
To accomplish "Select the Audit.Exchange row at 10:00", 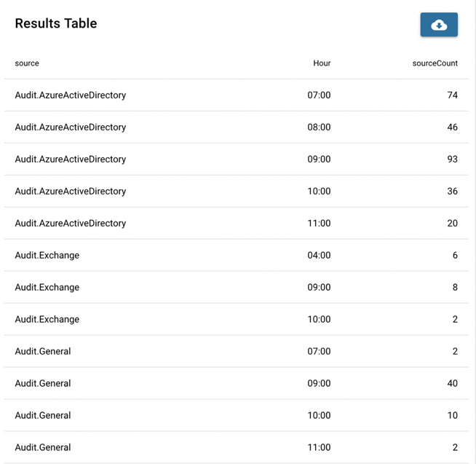I will (x=236, y=319).
